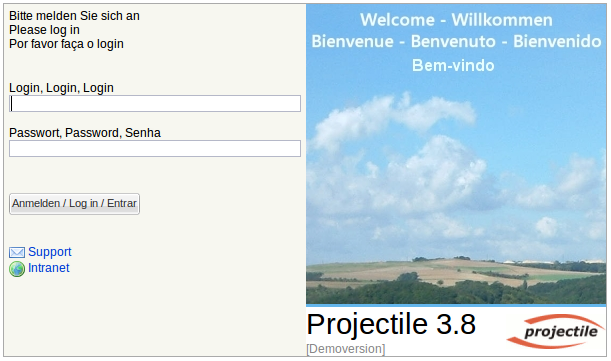Open the Support link
The height and width of the screenshot is (361, 611).
pos(49,252)
